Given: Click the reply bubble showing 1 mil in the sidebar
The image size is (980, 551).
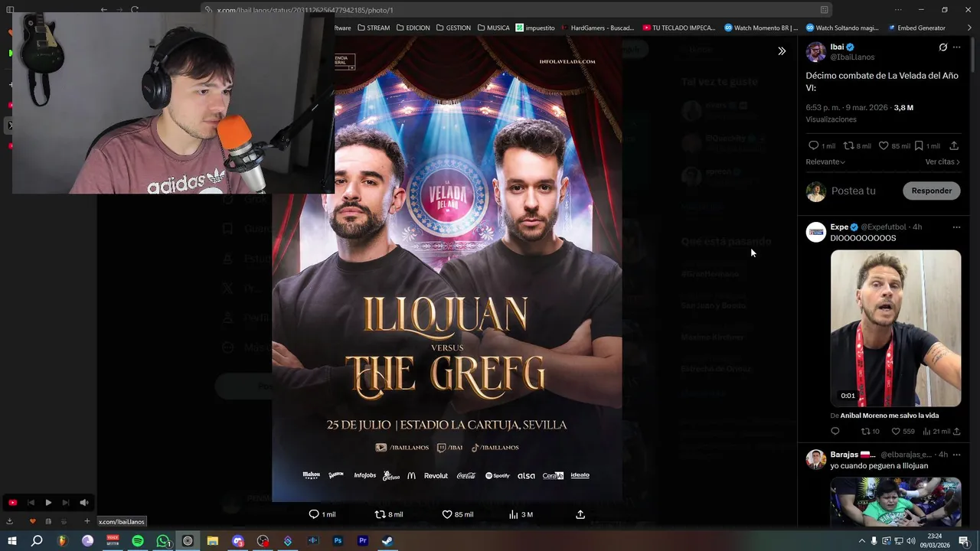Looking at the screenshot, I should click(822, 145).
